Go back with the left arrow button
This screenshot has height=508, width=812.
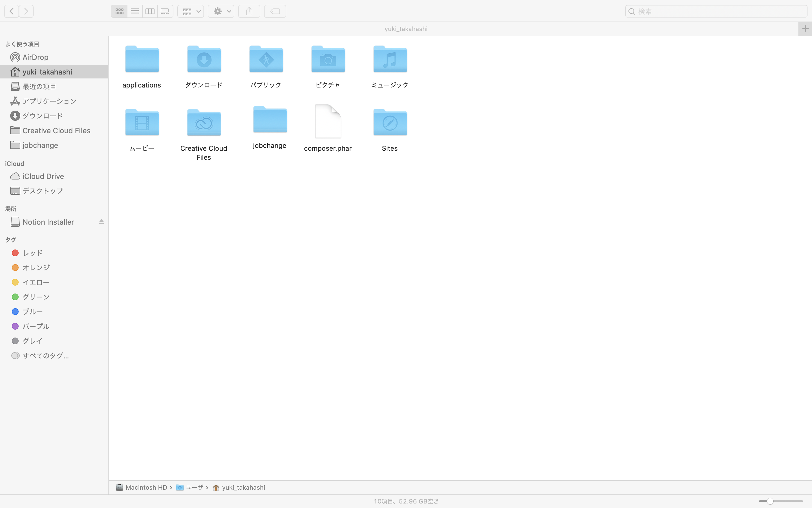click(x=11, y=11)
